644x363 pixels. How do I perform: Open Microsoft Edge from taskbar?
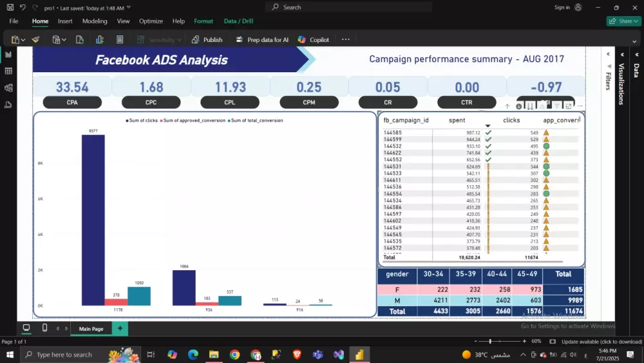click(193, 355)
